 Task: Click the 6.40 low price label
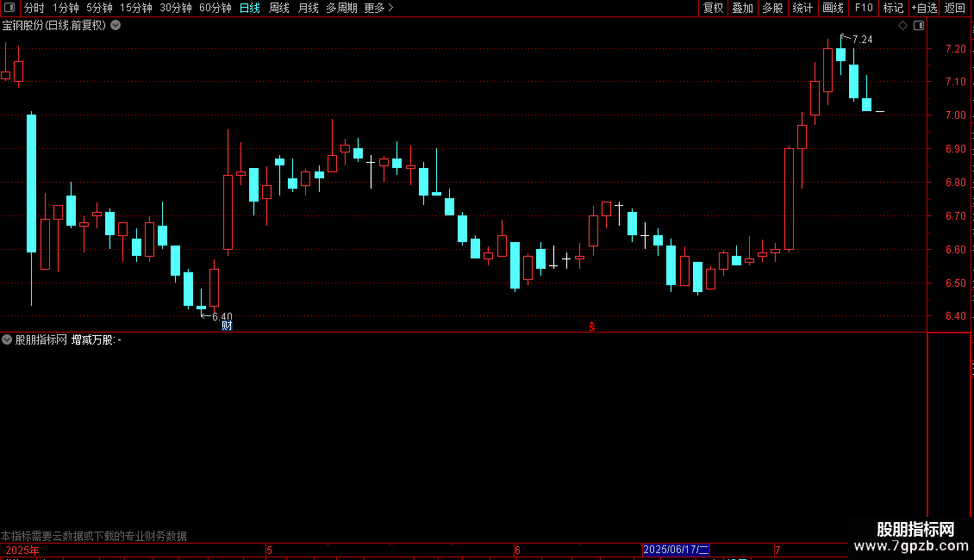pos(222,317)
